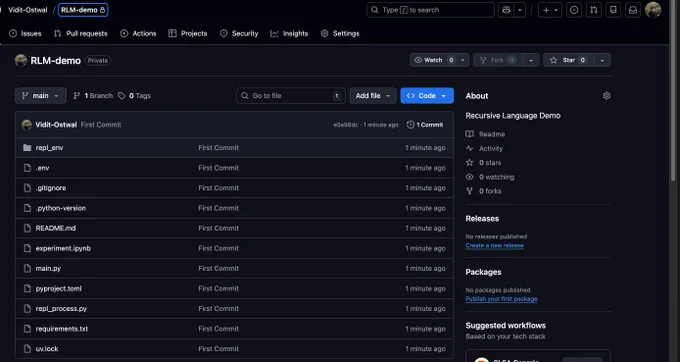Open experiment.ipynb notebook
The image size is (680, 362).
(63, 248)
